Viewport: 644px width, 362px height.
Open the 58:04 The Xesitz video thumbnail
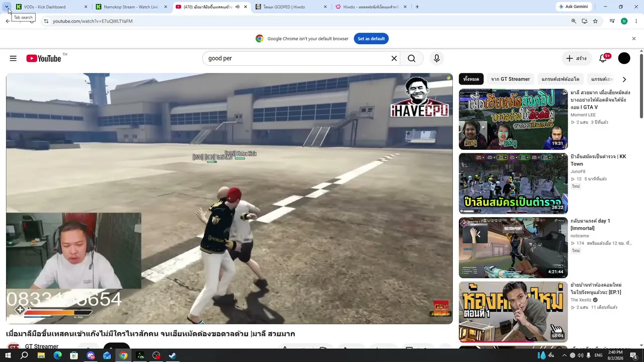513,312
